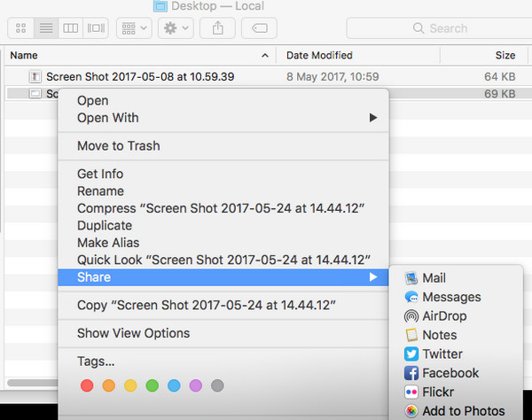The height and width of the screenshot is (420, 532).
Task: Open the Action gear dropdown menu
Action: click(174, 28)
